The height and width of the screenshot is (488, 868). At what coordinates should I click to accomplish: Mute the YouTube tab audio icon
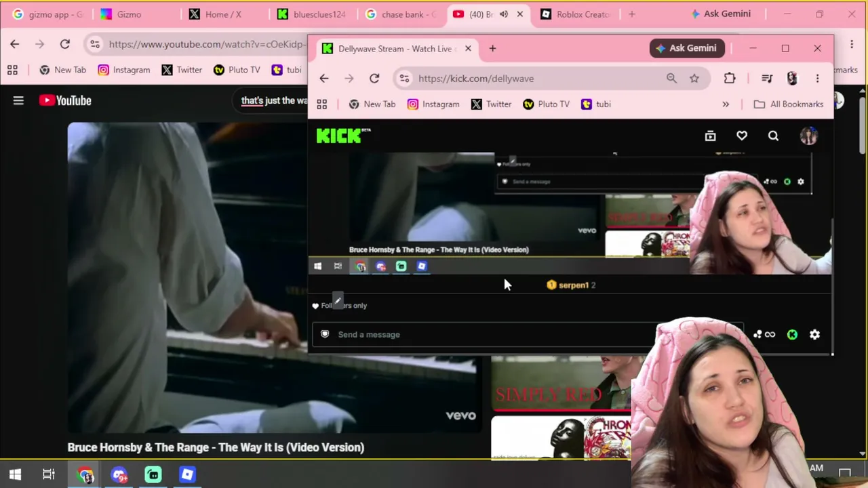tap(504, 14)
